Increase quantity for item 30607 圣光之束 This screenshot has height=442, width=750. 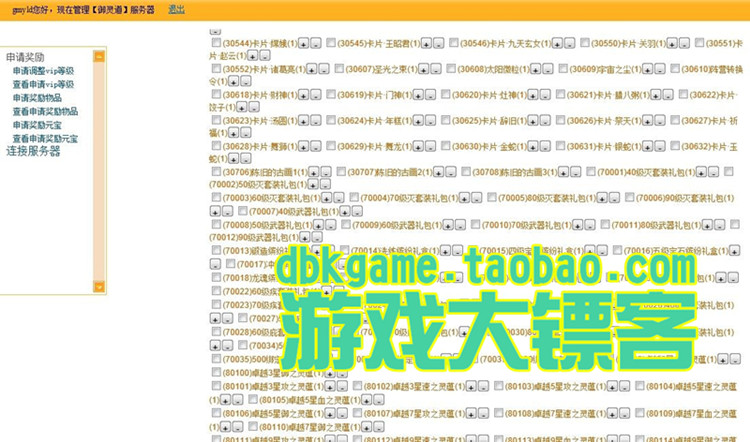coord(424,69)
